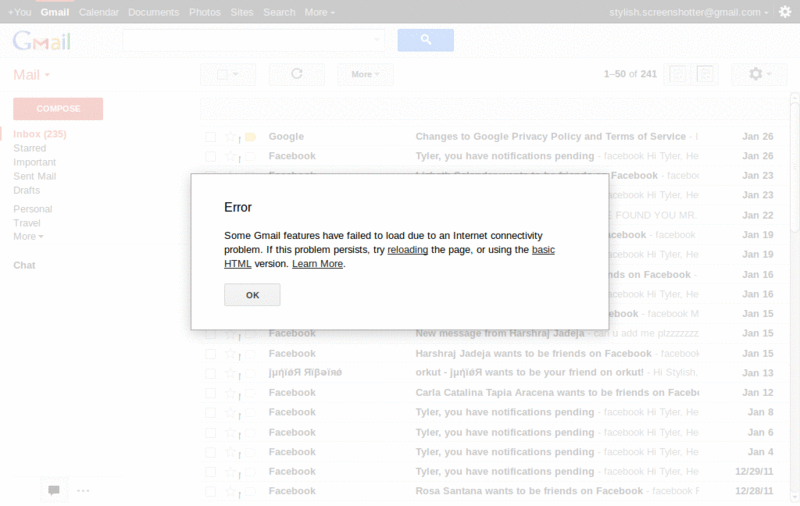Check the Jan 4 Facebook email checkbox
Image resolution: width=800 pixels, height=506 pixels.
210,452
